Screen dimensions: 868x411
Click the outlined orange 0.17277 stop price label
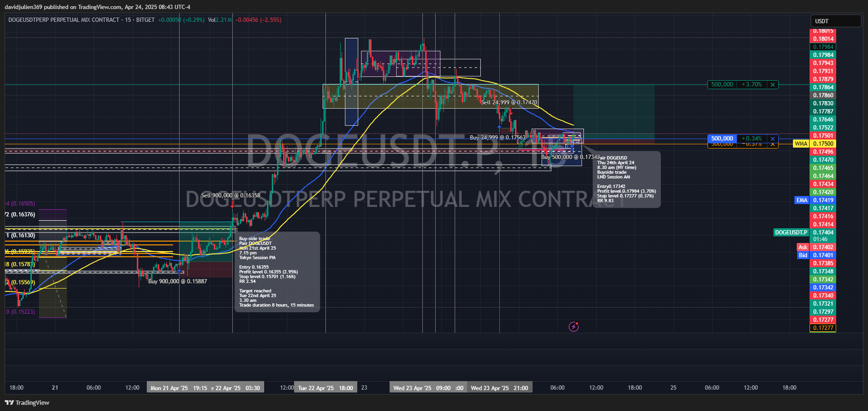(x=823, y=328)
